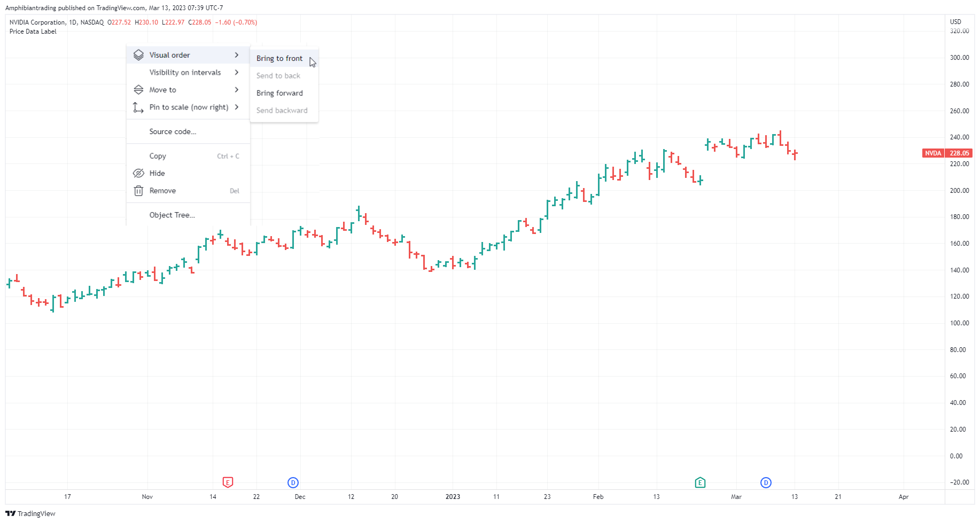Image resolution: width=980 pixels, height=523 pixels.
Task: Click the Remove trash can icon
Action: coord(138,191)
